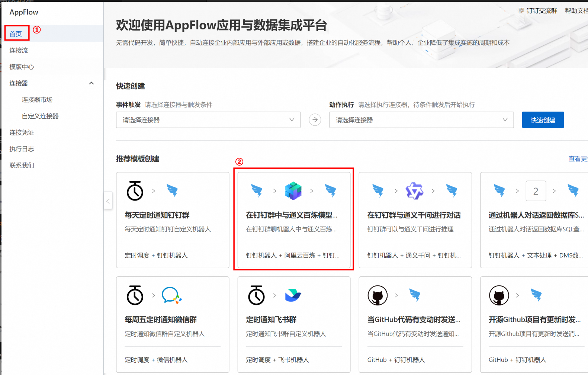Image resolution: width=588 pixels, height=375 pixels.
Task: Click 定时通知飞书群自定义机器人 description
Action: (286, 334)
